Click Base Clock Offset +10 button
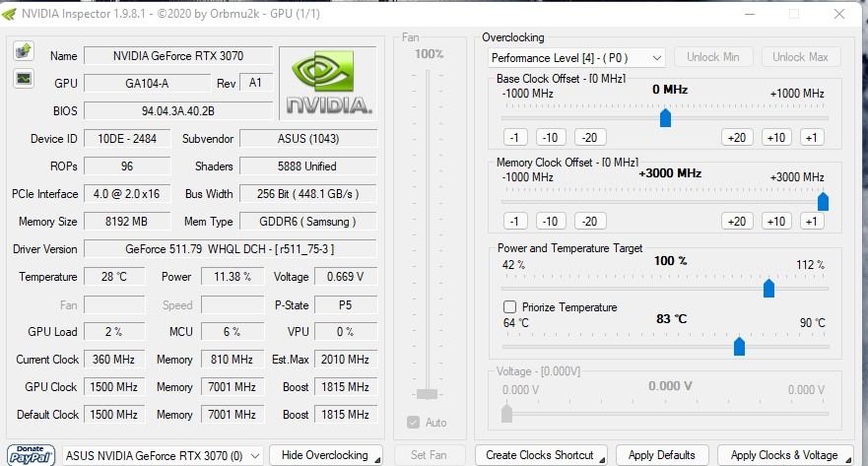The image size is (868, 466). tap(776, 137)
